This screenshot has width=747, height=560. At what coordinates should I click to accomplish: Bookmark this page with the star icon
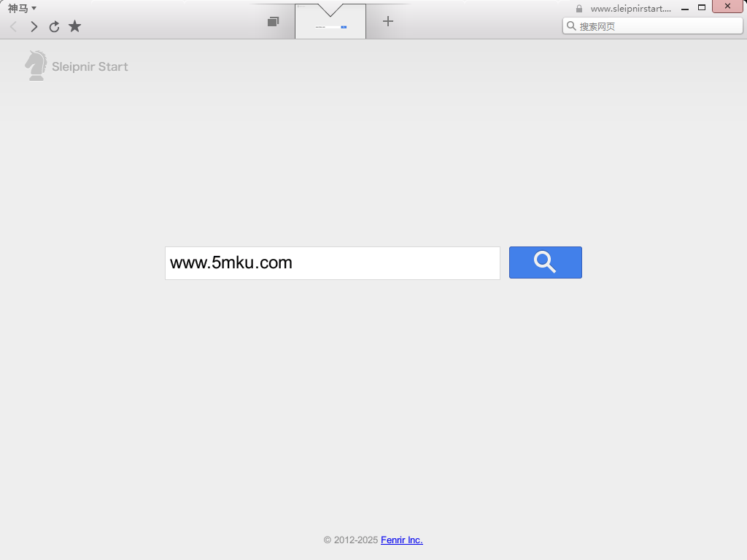point(74,27)
